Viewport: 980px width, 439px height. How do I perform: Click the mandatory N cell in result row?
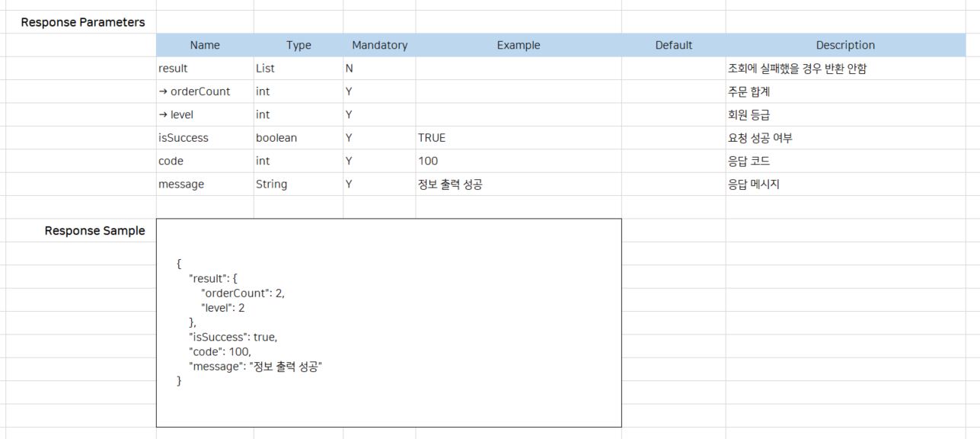click(378, 69)
